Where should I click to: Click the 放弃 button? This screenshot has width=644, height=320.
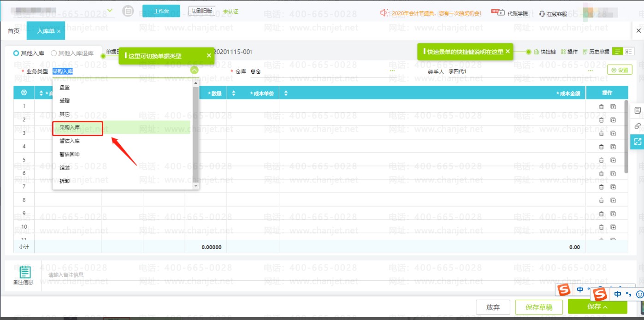493,307
